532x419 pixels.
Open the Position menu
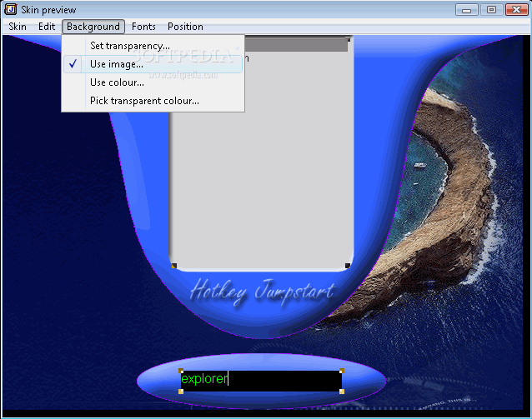[185, 27]
